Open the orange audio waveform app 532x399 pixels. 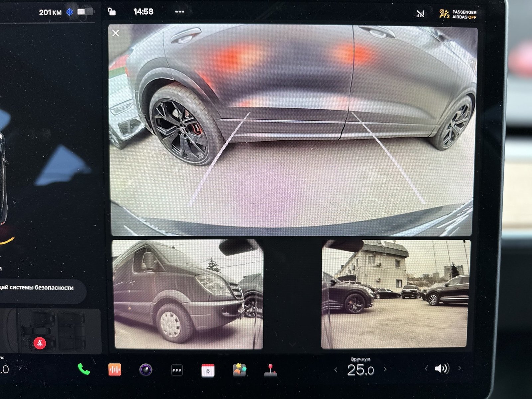pos(115,370)
